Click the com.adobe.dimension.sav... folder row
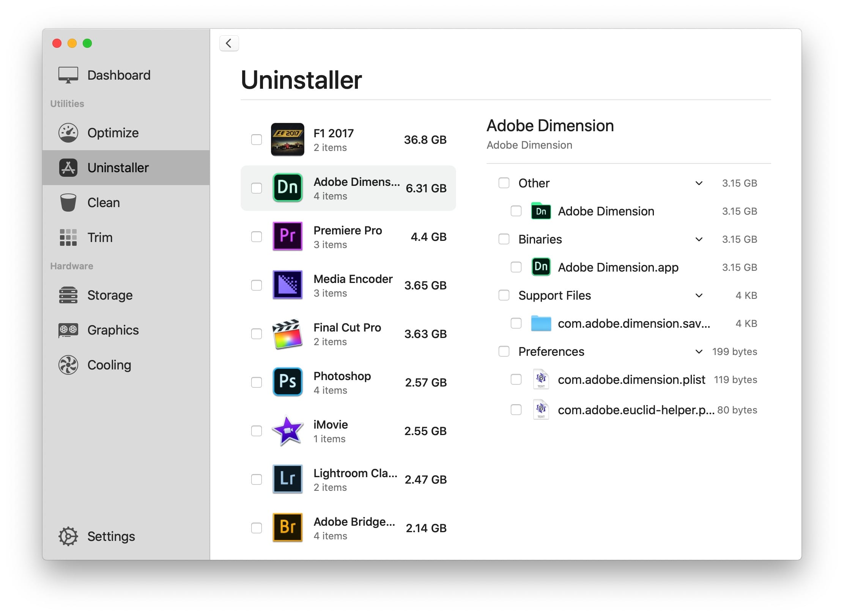Viewport: 844px width, 616px height. click(x=628, y=324)
